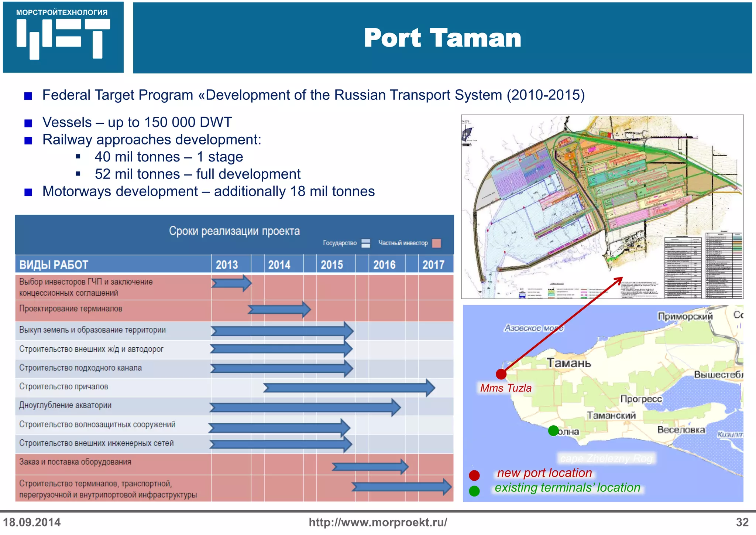Click the berth construction timeline arrow

coord(348,388)
